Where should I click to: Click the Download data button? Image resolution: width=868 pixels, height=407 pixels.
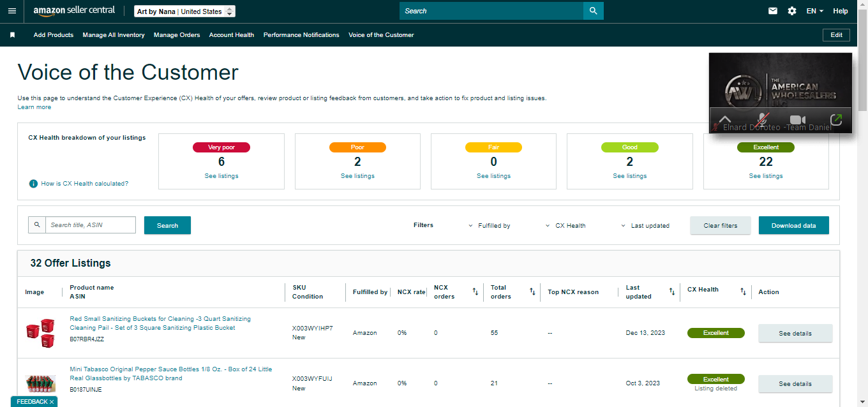coord(793,225)
